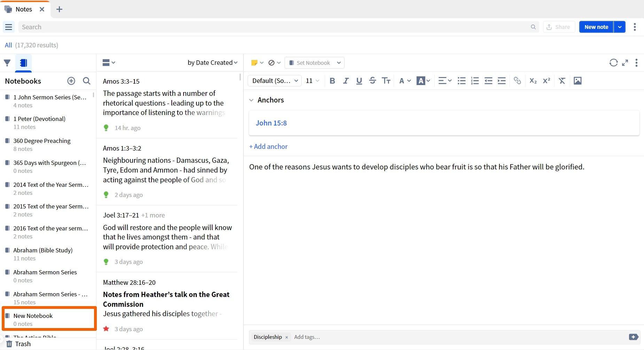Change list view layout dropdown
644x350 pixels.
pyautogui.click(x=109, y=63)
